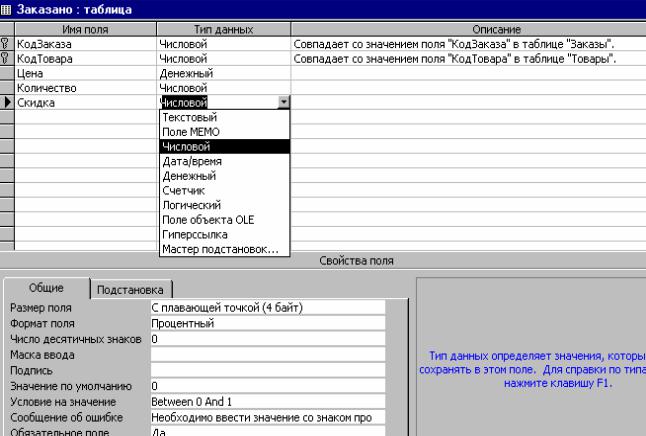Collapse the data type dropdown arrow for Скидка

284,102
